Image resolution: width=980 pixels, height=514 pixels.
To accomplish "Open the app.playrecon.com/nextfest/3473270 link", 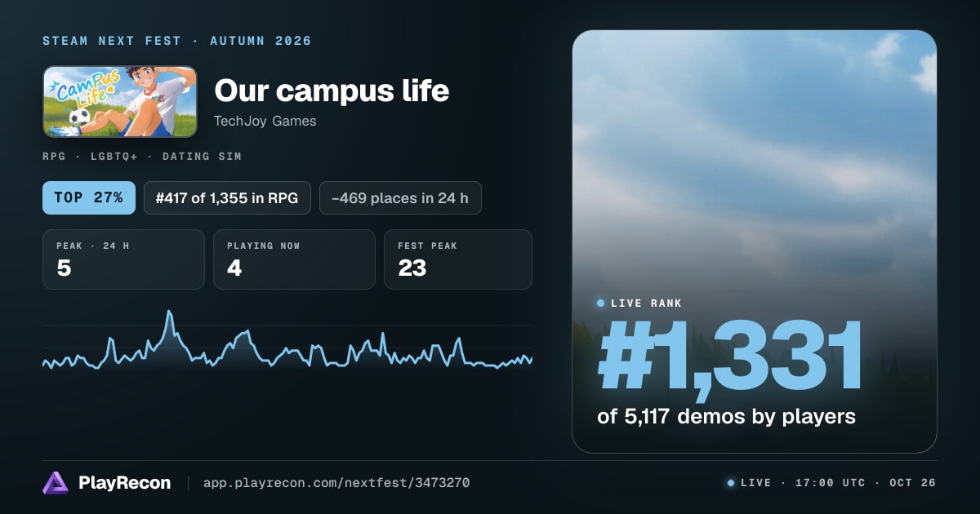I will [336, 483].
